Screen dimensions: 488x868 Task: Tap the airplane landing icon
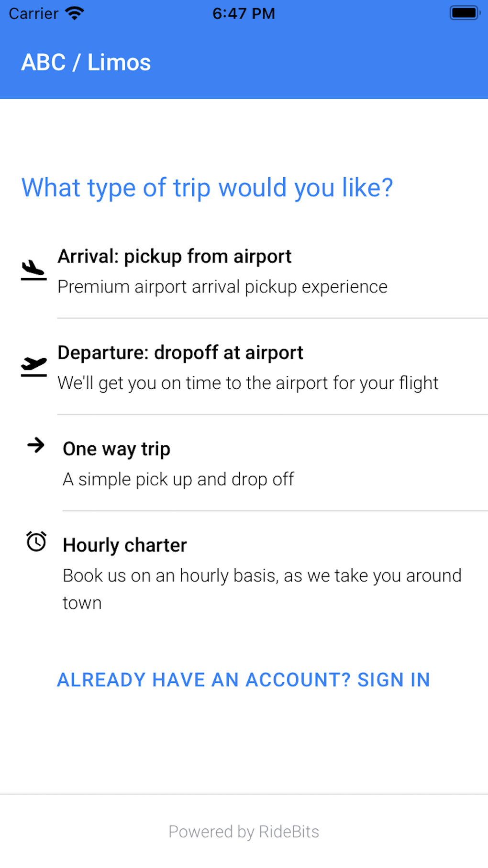point(33,270)
